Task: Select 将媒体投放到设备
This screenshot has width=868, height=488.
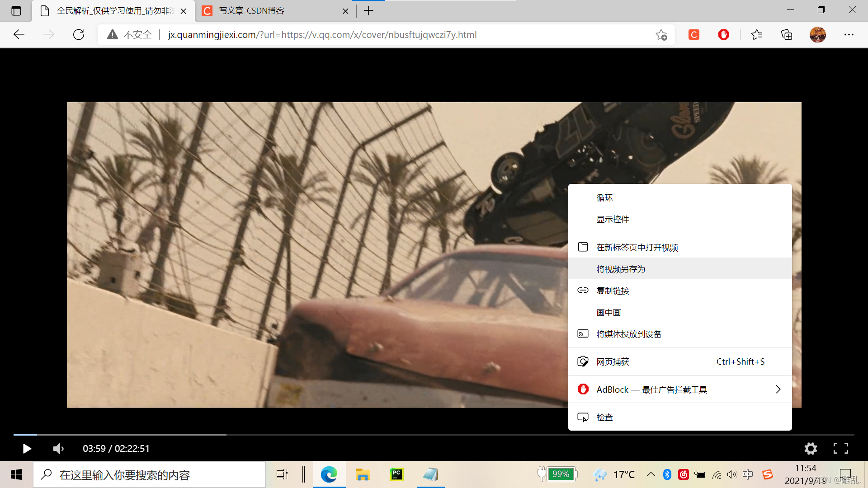Action: (680, 334)
